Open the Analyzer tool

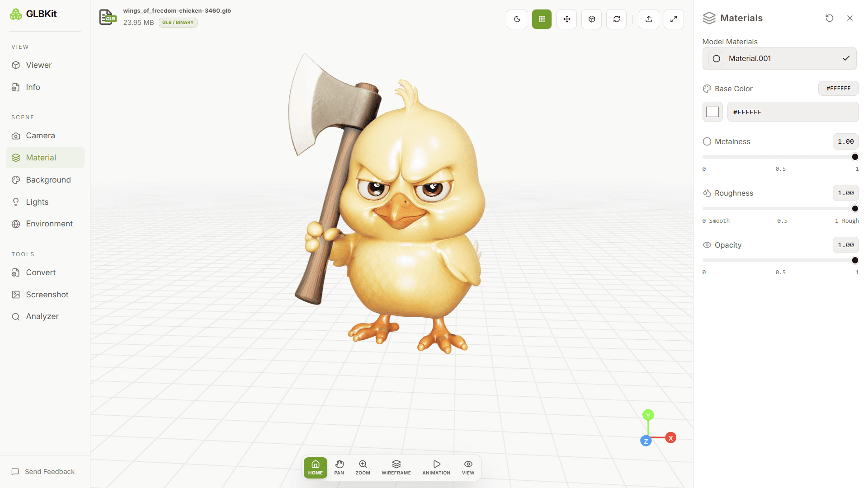pos(45,316)
